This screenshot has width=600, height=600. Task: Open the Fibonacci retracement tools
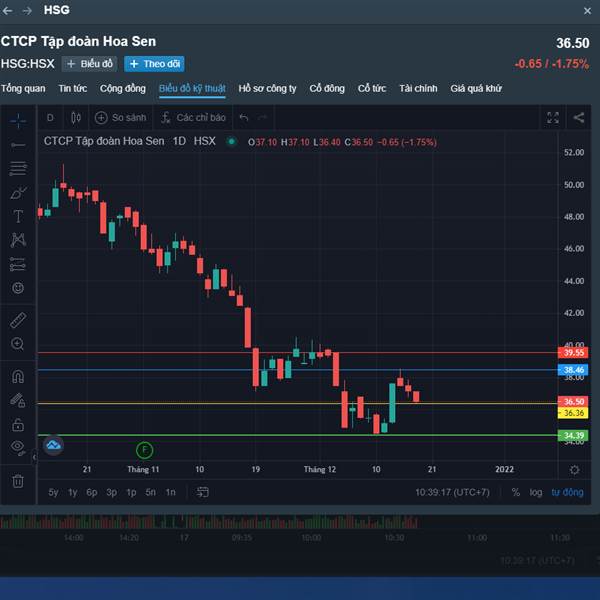pos(18,168)
